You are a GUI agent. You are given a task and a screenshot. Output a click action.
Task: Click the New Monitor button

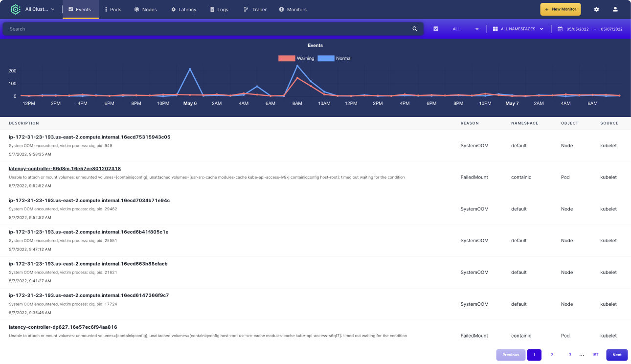click(x=561, y=9)
